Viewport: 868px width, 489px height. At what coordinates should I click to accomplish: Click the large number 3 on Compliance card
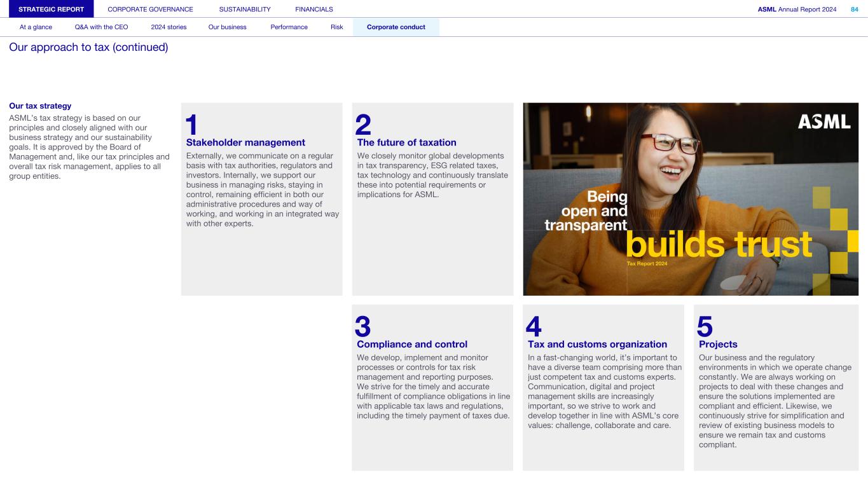click(x=363, y=327)
